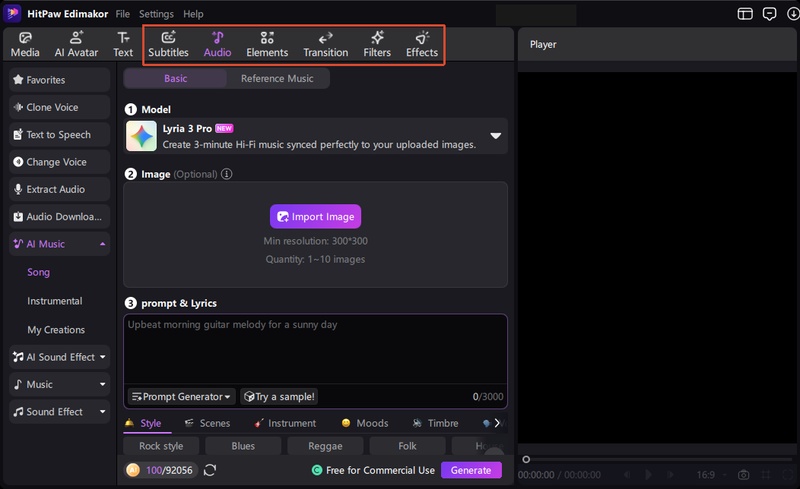Open the Settings menu
The image size is (800, 489).
pyautogui.click(x=156, y=14)
